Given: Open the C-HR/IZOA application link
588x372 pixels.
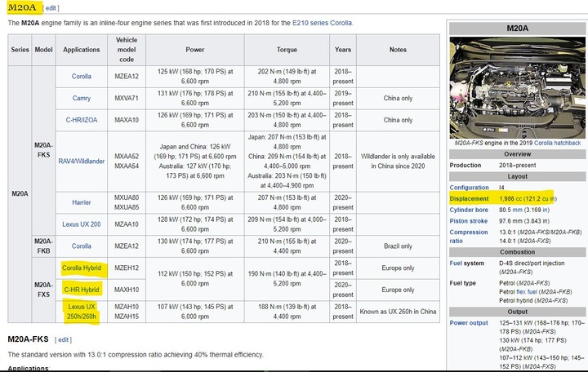Looking at the screenshot, I should pos(82,120).
